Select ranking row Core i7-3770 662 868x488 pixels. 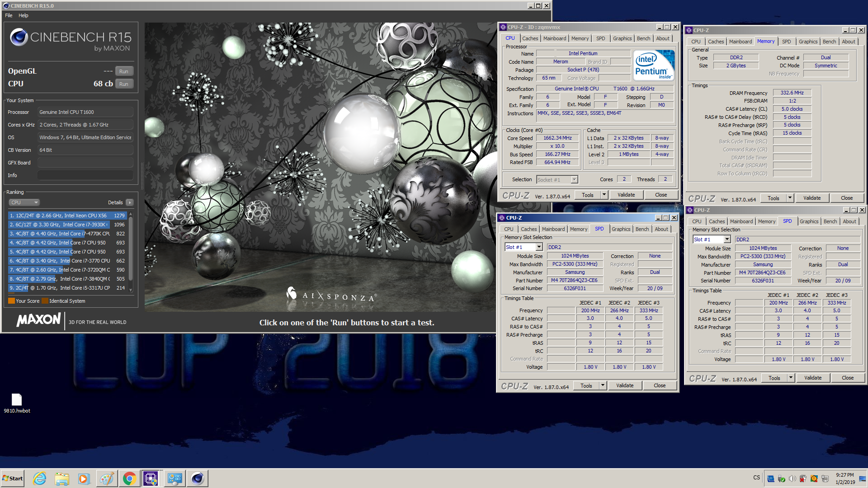click(x=67, y=261)
